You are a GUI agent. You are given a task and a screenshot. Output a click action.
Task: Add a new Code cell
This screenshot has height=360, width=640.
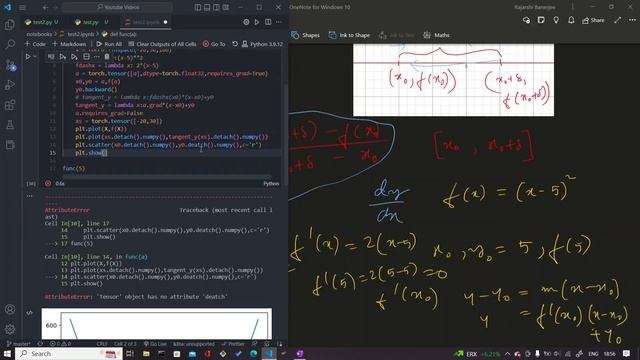35,44
